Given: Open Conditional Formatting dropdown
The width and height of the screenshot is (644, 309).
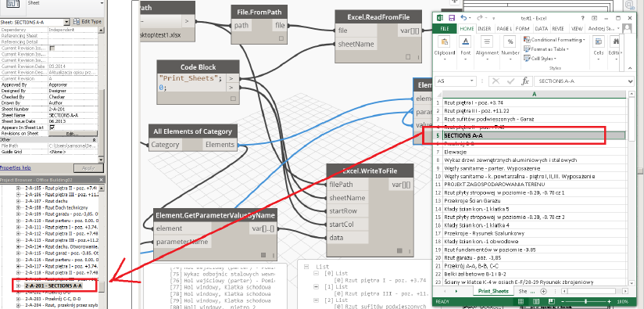Looking at the screenshot, I should (554, 40).
